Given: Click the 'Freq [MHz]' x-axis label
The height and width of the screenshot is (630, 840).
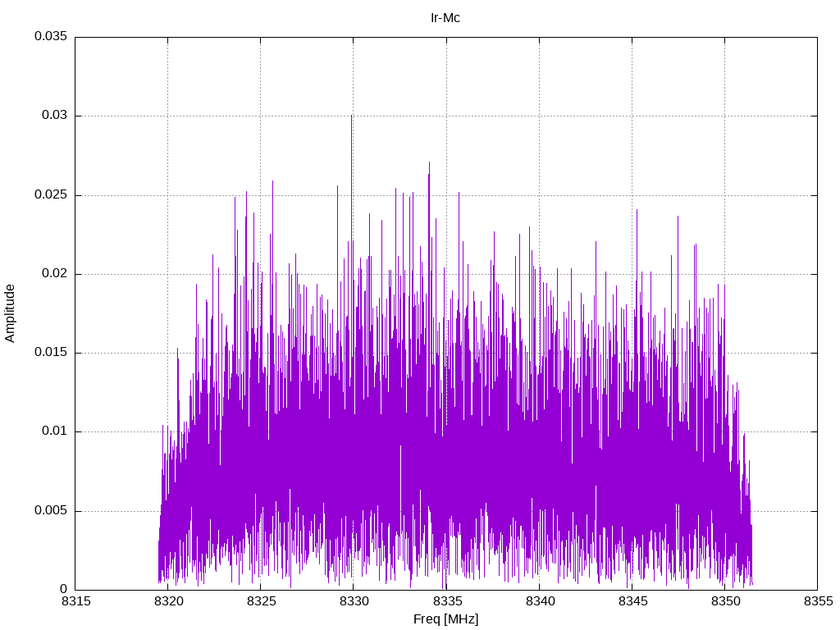Looking at the screenshot, I should coord(445,619).
